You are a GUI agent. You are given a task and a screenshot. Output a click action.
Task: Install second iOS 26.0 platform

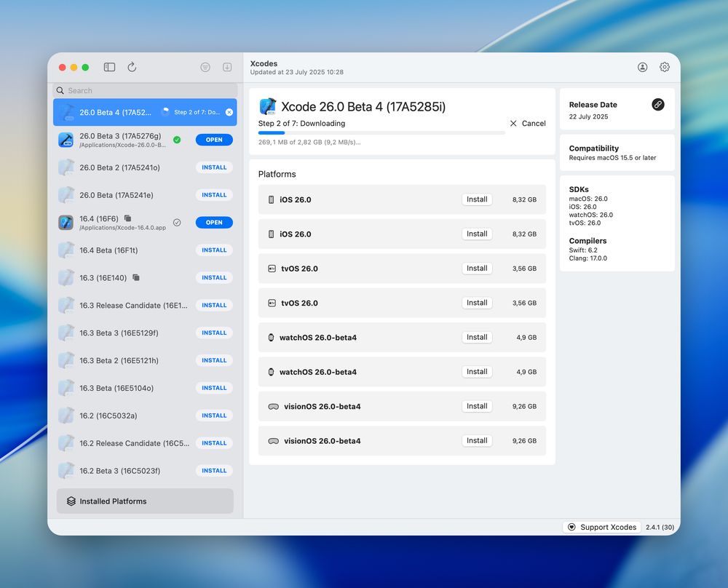[477, 234]
